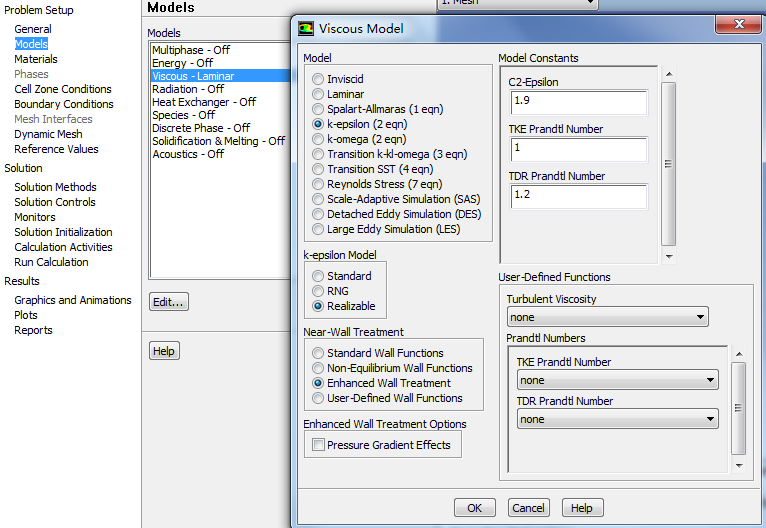Viewport: 766px width, 528px height.
Task: Open TKE Prandtl Number UDF dropdown
Action: coord(617,380)
